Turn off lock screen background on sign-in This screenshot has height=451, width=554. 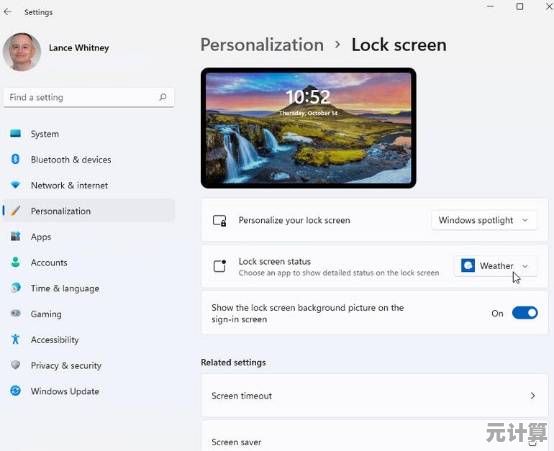click(x=525, y=313)
